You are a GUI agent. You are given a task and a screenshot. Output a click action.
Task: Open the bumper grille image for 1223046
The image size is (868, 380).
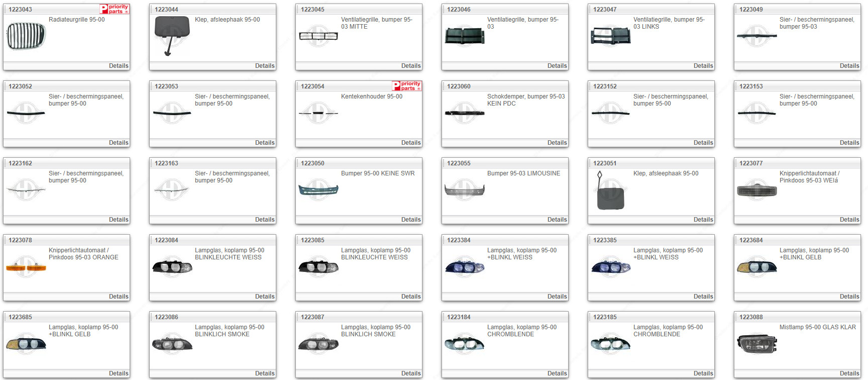point(465,36)
